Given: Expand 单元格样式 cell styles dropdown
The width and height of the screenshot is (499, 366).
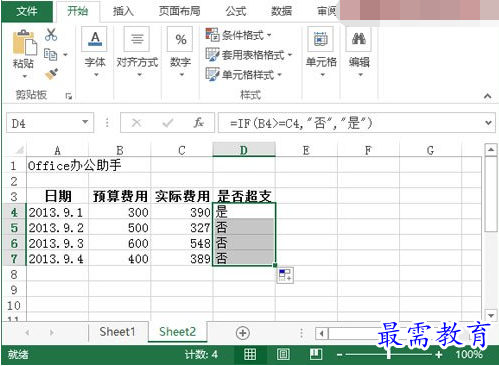Looking at the screenshot, I should click(x=279, y=75).
